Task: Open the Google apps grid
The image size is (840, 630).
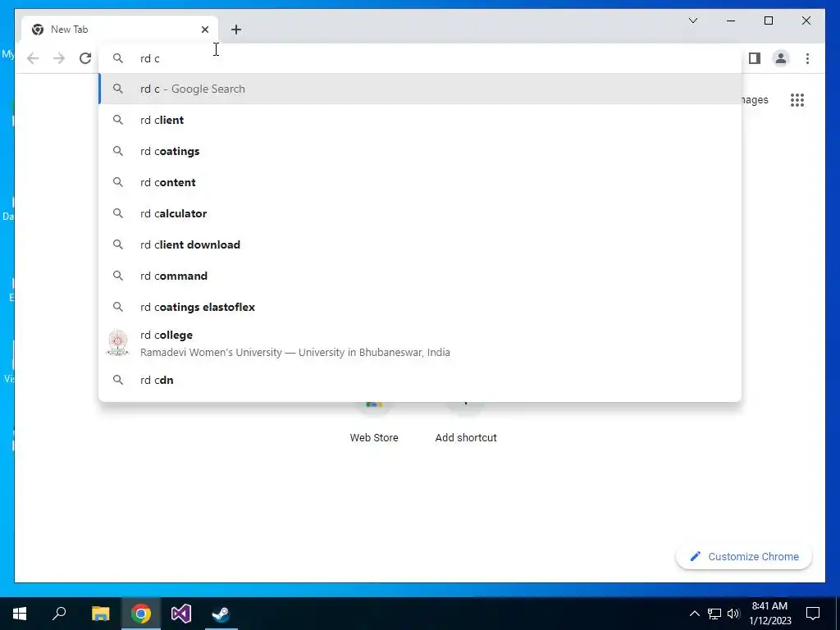Action: point(797,100)
